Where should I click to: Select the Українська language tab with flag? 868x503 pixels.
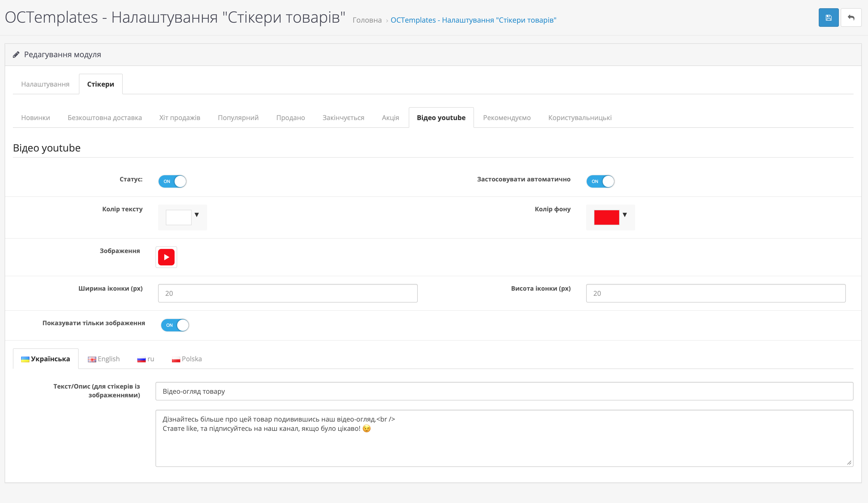tap(45, 359)
